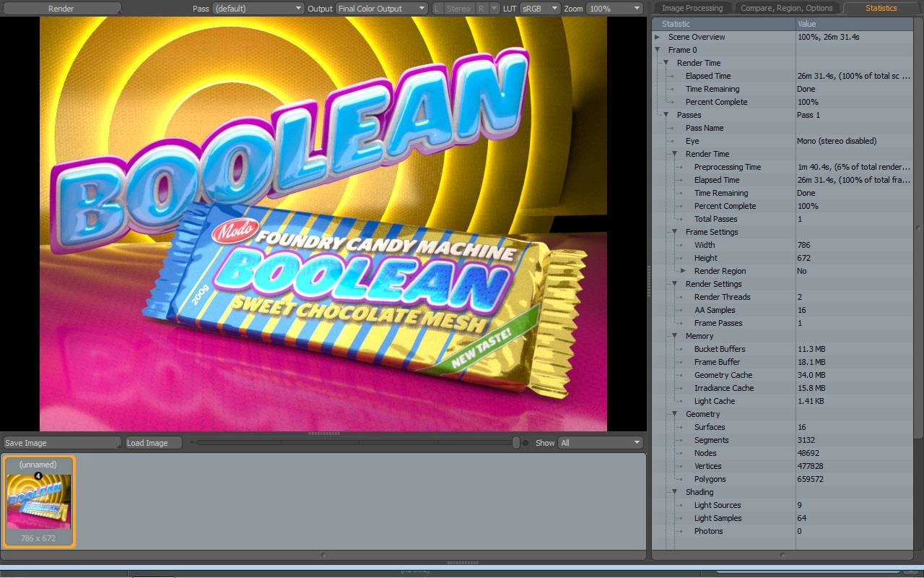Select the Height row
This screenshot has height=578, width=924.
[783, 258]
